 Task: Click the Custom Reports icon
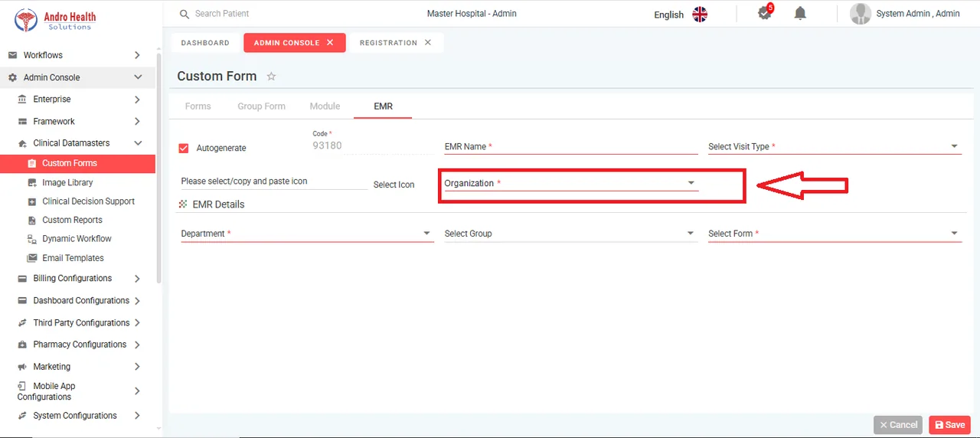coord(32,221)
